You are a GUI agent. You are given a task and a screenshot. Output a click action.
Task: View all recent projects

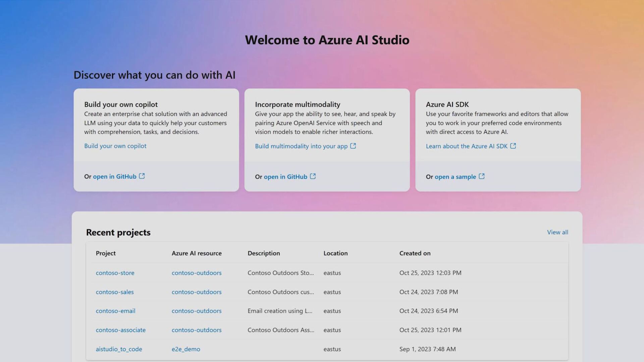tap(557, 232)
